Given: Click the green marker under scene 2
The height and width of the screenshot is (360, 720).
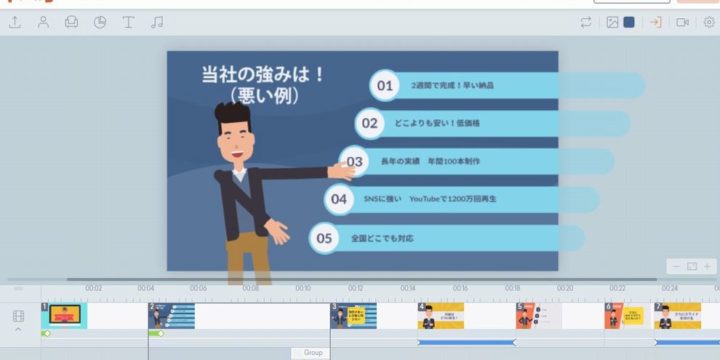Looking at the screenshot, I should coord(156,334).
